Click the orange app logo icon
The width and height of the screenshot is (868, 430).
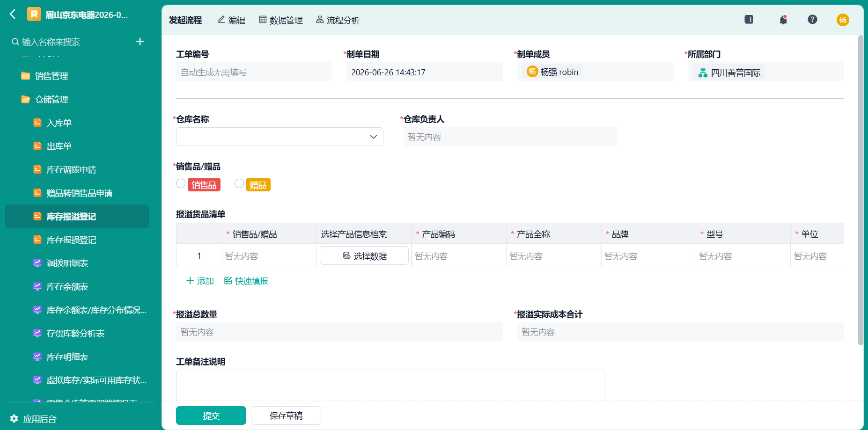[34, 15]
